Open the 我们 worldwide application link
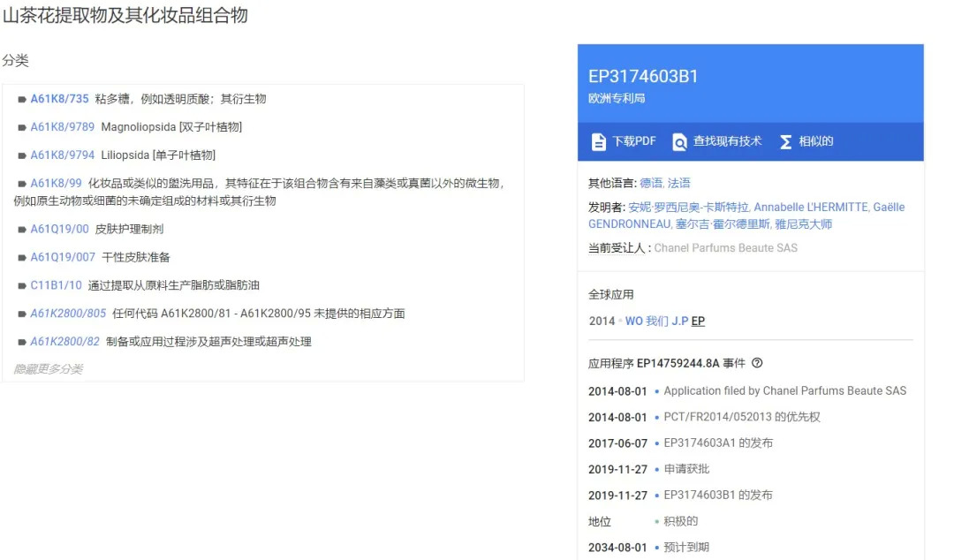 coord(656,321)
